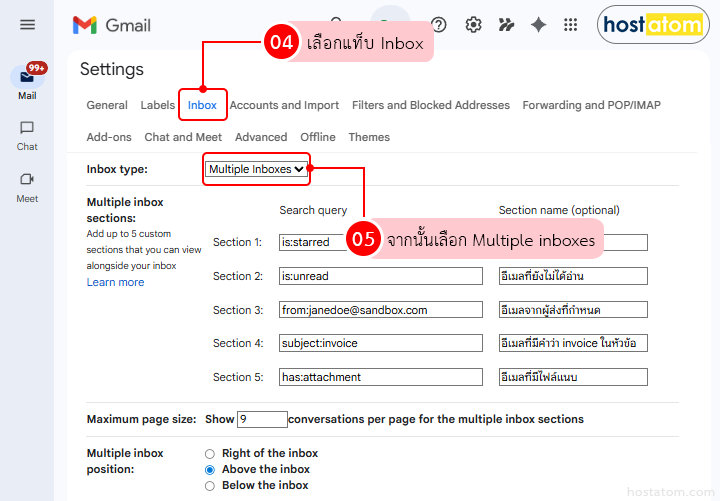Switch to the Labels tab
720x501 pixels.
158,105
